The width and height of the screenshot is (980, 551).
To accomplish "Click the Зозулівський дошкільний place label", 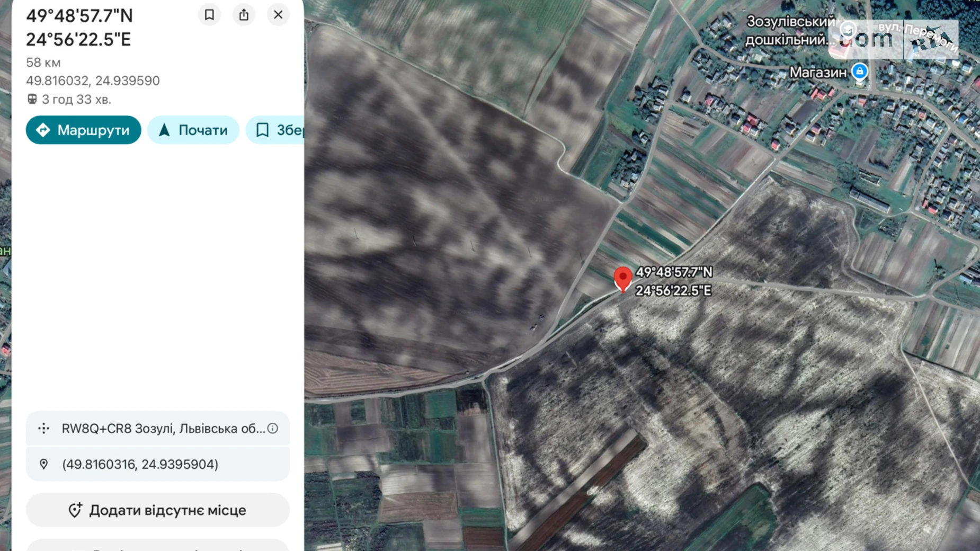I will pos(789,31).
